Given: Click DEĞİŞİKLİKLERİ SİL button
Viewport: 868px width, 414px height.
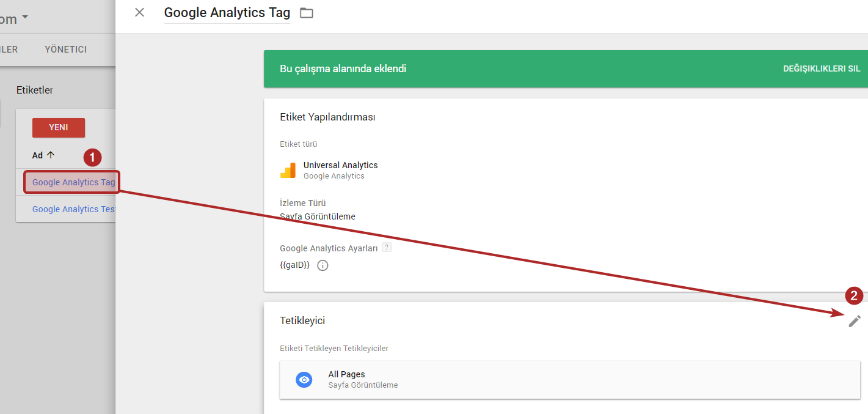Looking at the screenshot, I should click(x=822, y=69).
